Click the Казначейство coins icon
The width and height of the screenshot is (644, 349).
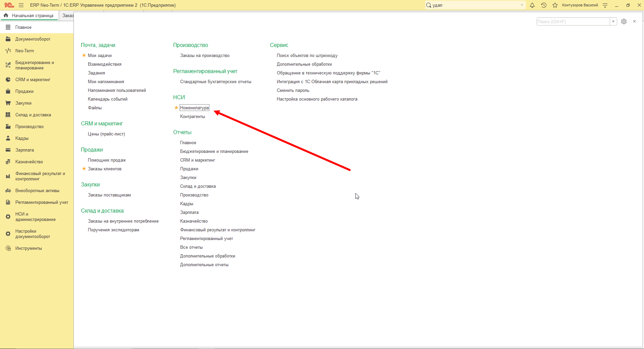[x=8, y=162]
